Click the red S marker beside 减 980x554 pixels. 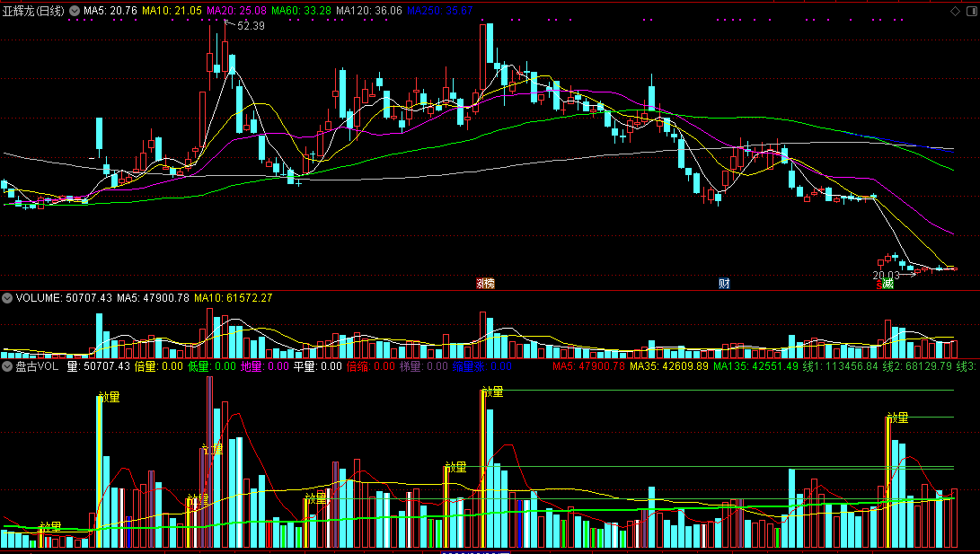(x=878, y=285)
